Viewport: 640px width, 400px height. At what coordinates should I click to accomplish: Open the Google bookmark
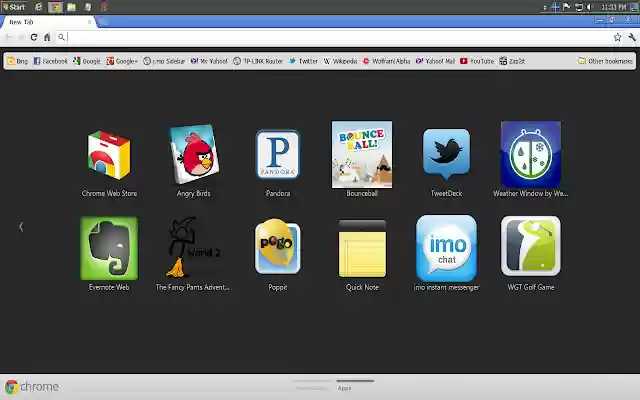87,61
